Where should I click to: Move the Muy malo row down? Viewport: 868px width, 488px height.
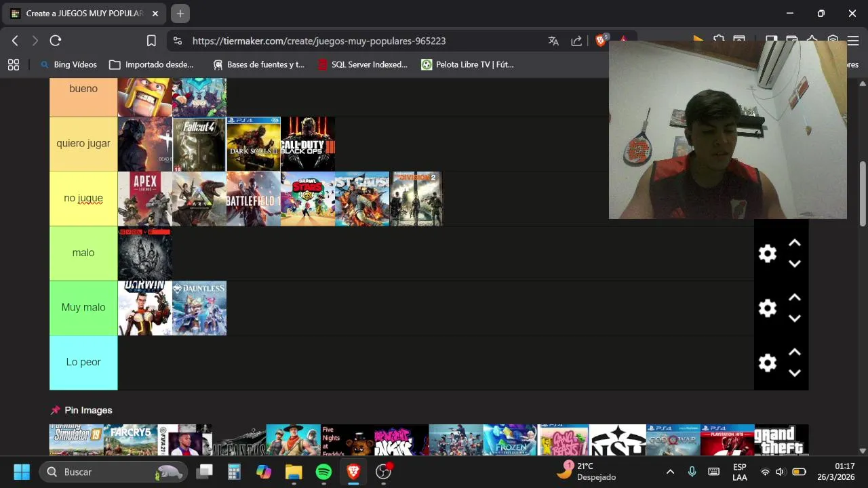click(x=795, y=319)
